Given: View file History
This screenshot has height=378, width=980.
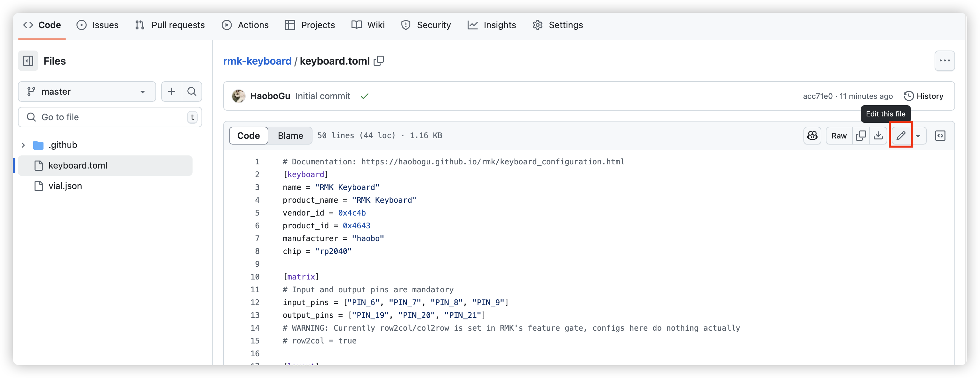Looking at the screenshot, I should (924, 96).
